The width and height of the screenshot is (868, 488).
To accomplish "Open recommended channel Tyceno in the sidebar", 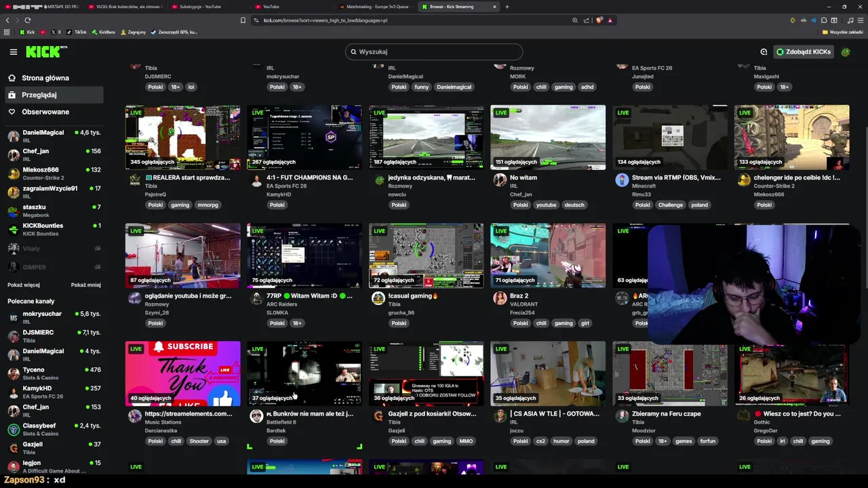I will point(54,373).
